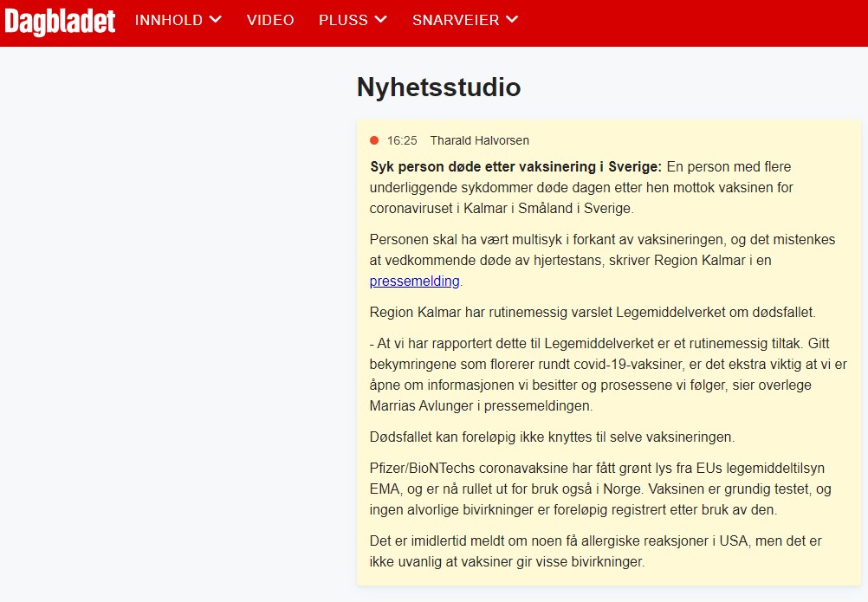Screen dimensions: 868x602
Task: Expand the chevron next to INNHOLD
Action: [x=216, y=19]
